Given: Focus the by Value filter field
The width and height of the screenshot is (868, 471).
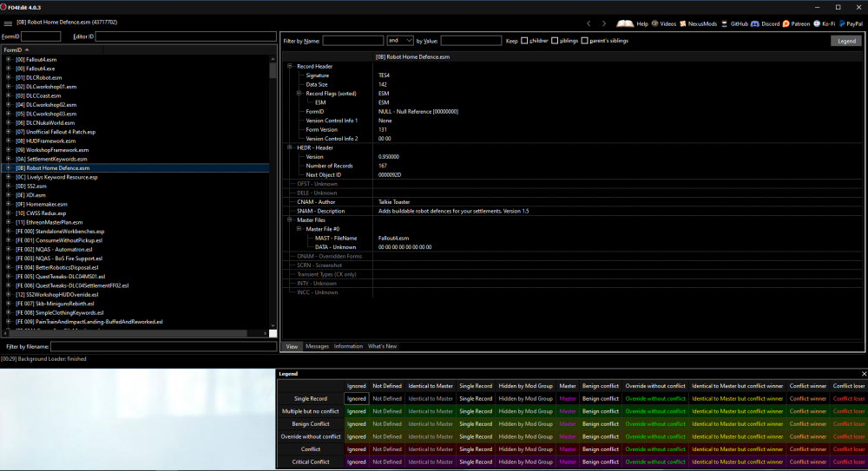Looking at the screenshot, I should click(x=471, y=41).
